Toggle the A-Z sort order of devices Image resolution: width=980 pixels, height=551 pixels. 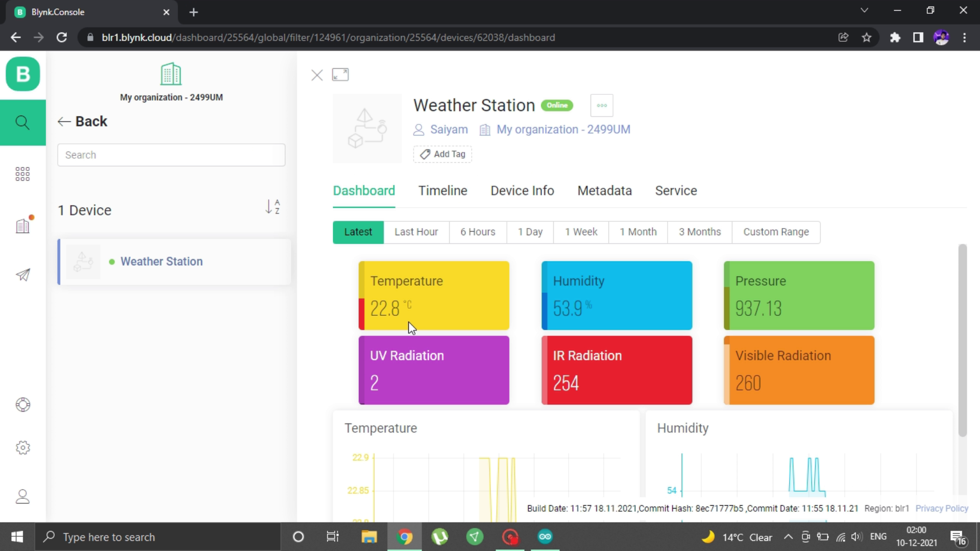pyautogui.click(x=273, y=207)
